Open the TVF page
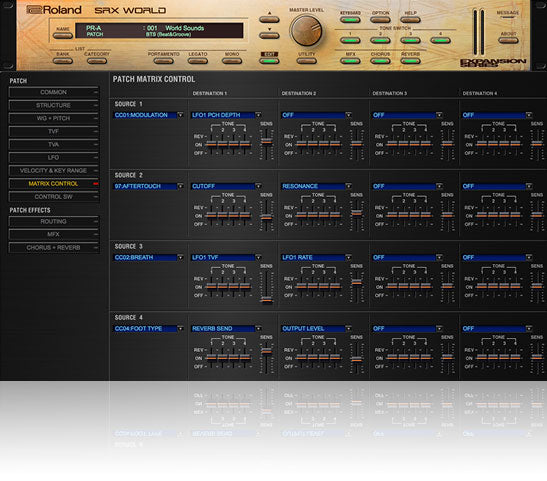The height and width of the screenshot is (481, 547). pos(54,131)
